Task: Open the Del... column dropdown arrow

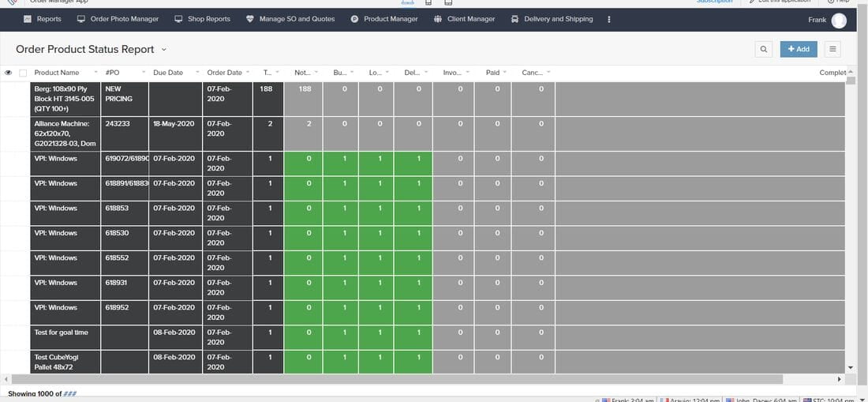Action: pyautogui.click(x=427, y=73)
